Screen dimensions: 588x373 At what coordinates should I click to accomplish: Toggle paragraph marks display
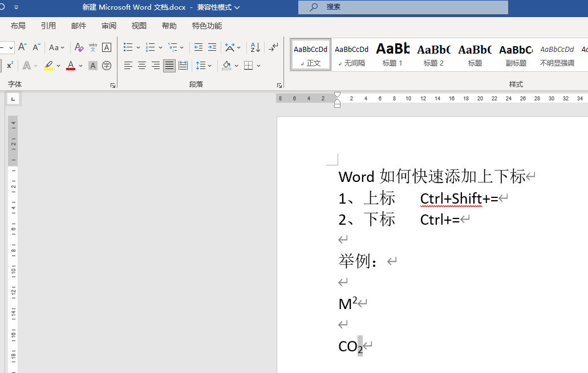point(273,47)
